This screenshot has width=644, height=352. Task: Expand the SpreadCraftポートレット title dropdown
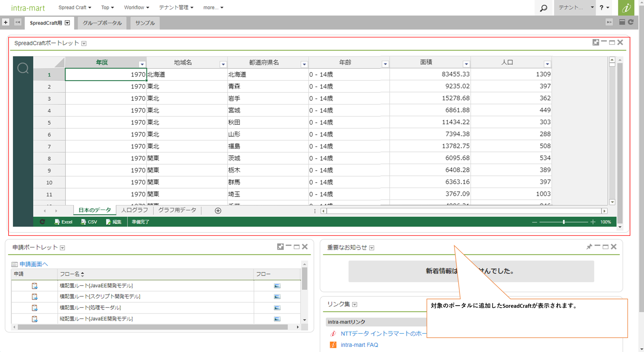pos(84,43)
